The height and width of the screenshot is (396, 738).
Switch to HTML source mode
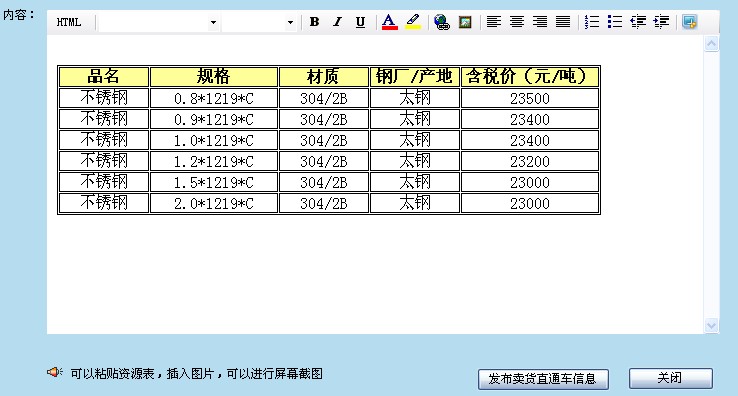[69, 22]
